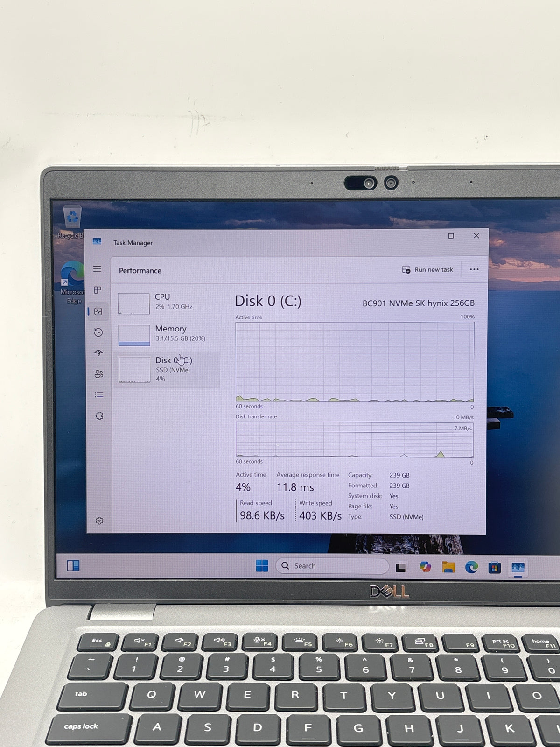The height and width of the screenshot is (747, 560).
Task: Click the 403 KB/s write speed value
Action: tap(320, 516)
